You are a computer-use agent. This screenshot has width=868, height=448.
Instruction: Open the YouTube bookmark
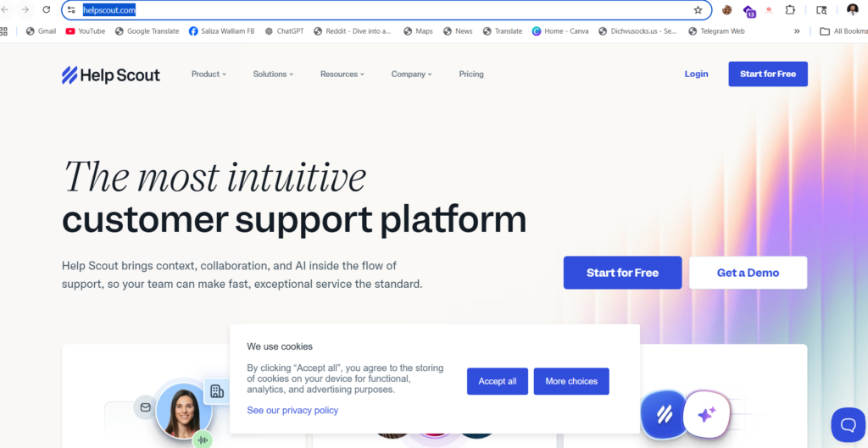(x=86, y=31)
